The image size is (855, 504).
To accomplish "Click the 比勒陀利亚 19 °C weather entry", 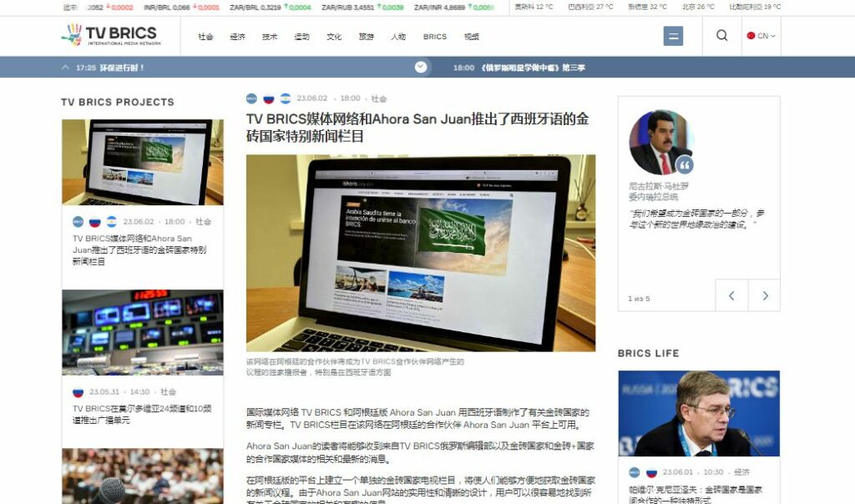I will pos(755,7).
